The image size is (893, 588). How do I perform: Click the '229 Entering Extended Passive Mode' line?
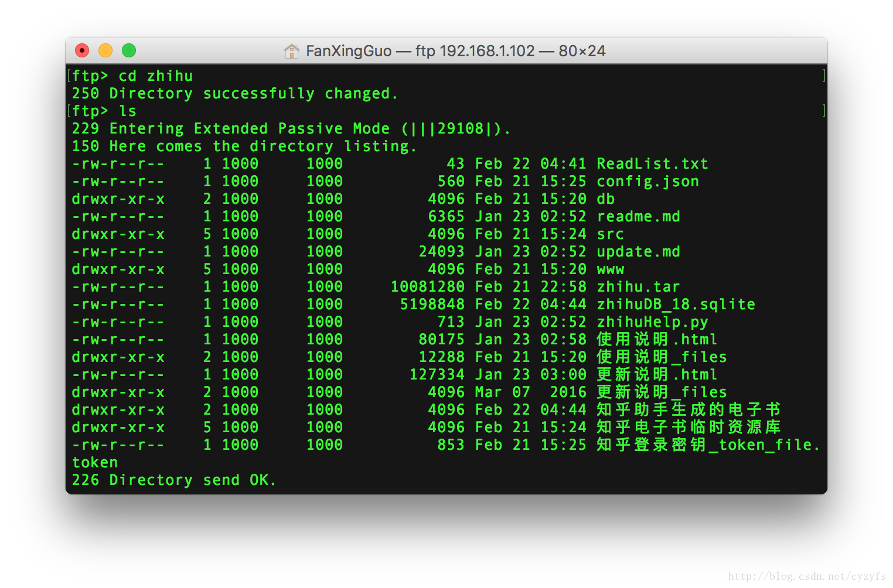click(x=291, y=129)
